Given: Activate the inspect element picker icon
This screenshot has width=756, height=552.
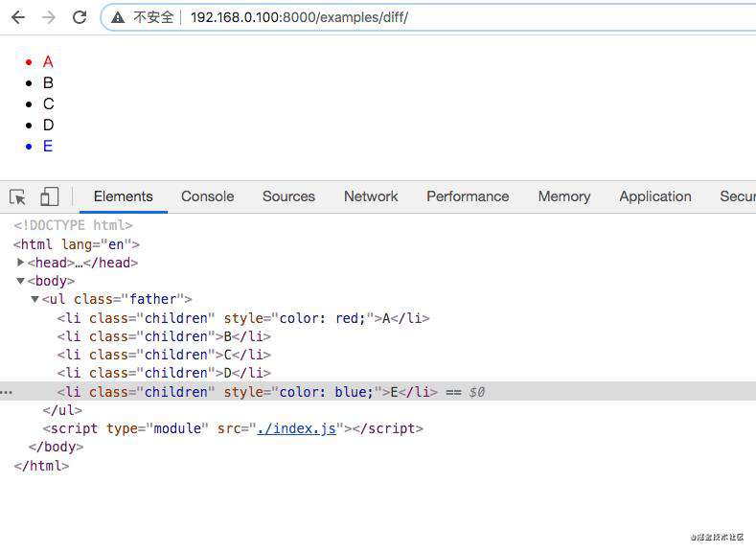Looking at the screenshot, I should tap(18, 196).
